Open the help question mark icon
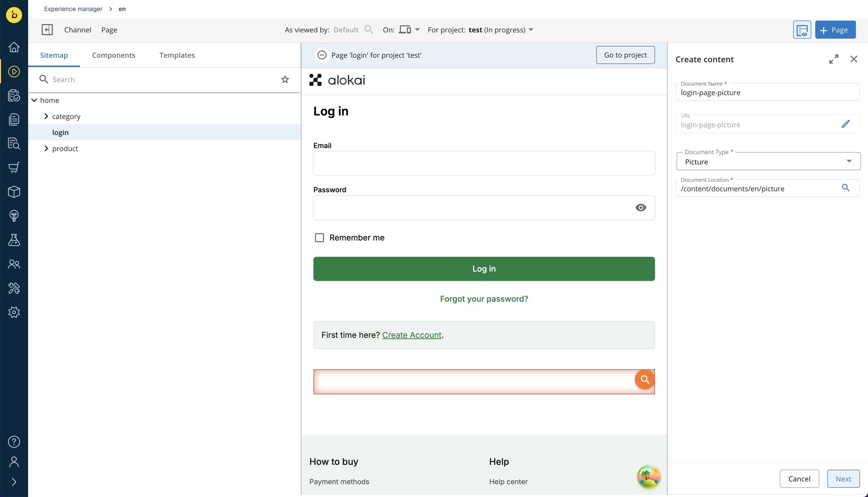The width and height of the screenshot is (868, 497). 14,442
